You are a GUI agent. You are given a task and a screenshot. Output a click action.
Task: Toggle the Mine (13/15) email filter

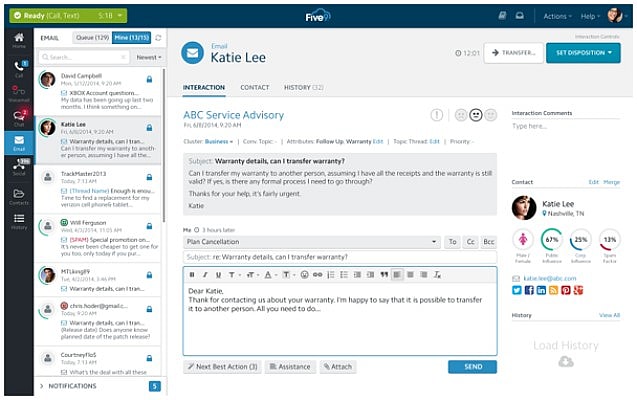(x=131, y=37)
